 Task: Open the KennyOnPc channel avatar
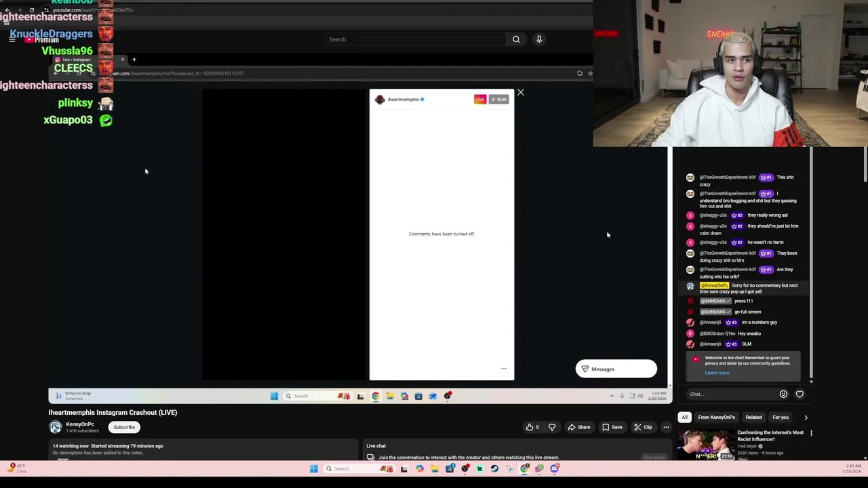[x=55, y=427]
